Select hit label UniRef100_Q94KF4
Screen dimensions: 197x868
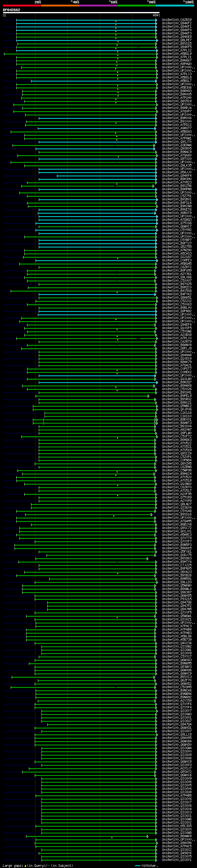coord(176,176)
